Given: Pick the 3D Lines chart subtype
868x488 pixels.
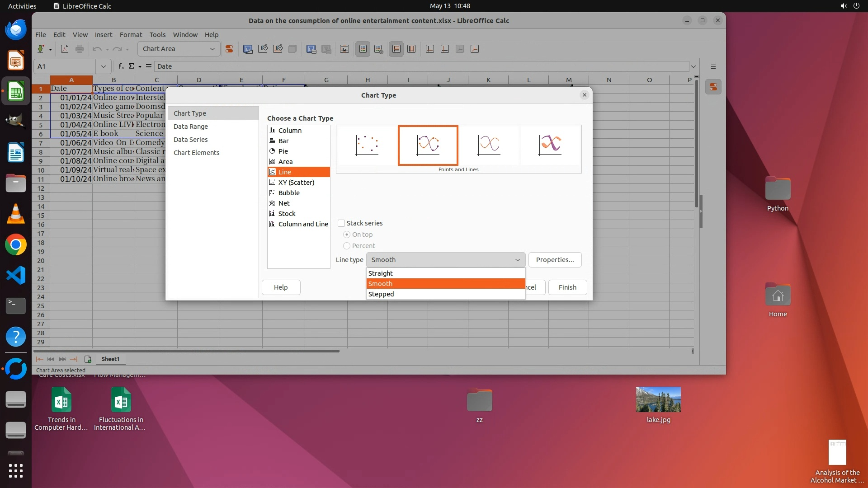Looking at the screenshot, I should (x=550, y=145).
